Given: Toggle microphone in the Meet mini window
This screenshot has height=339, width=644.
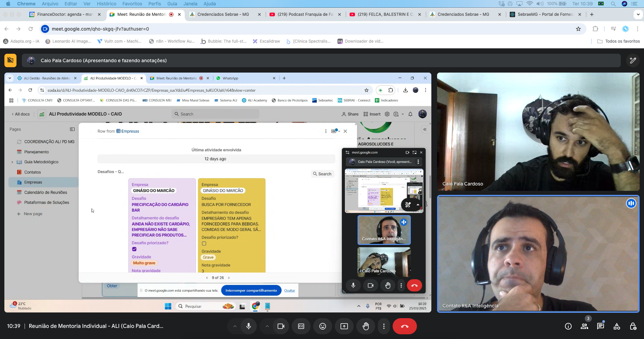Looking at the screenshot, I should pyautogui.click(x=353, y=285).
